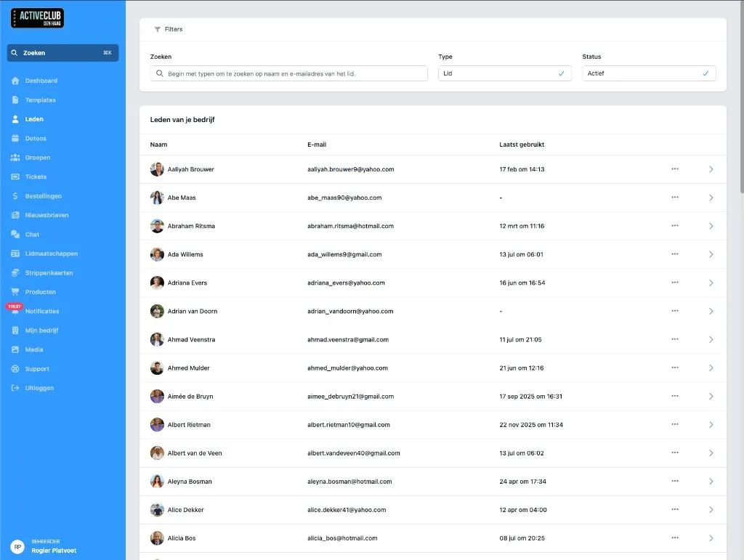The image size is (744, 560).
Task: Sort by the Laatst gebruikt column header
Action: click(522, 145)
